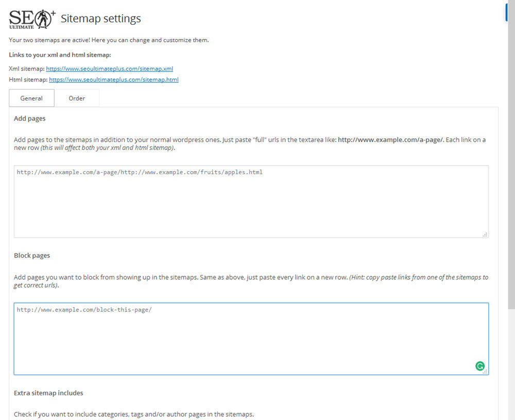
Task: Open the XML sitemap link
Action: pyautogui.click(x=109, y=69)
